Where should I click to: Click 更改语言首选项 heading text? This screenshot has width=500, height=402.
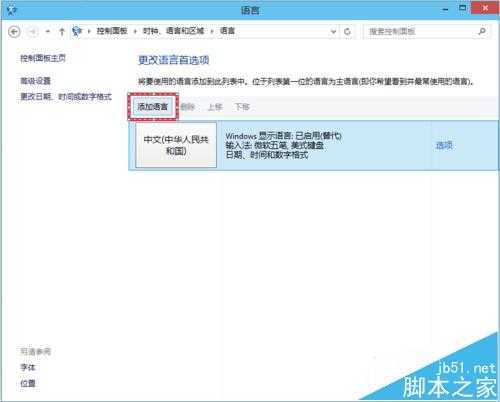click(x=174, y=60)
